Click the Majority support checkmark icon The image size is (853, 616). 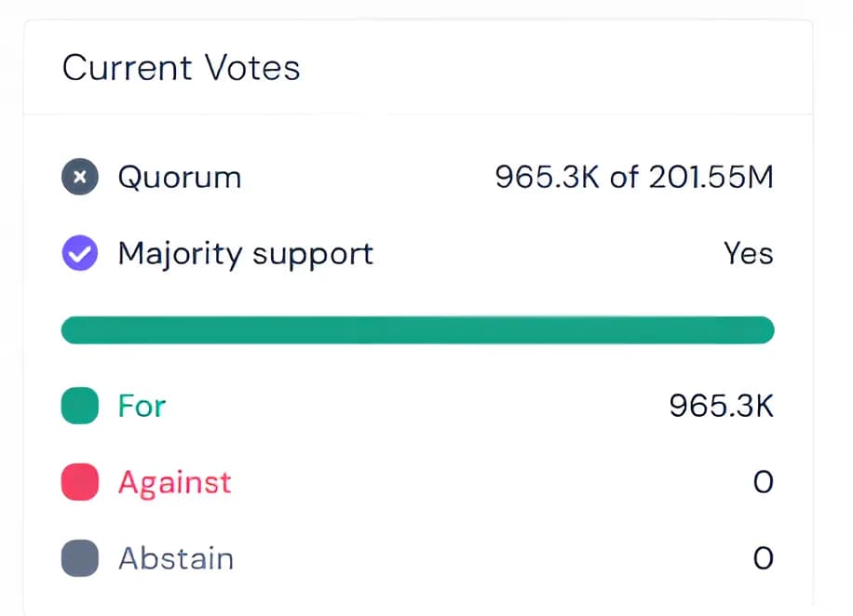click(80, 253)
